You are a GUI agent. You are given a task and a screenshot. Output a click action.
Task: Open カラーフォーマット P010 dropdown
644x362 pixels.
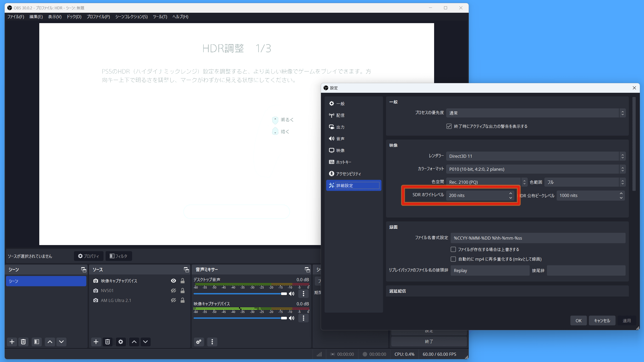pyautogui.click(x=536, y=169)
